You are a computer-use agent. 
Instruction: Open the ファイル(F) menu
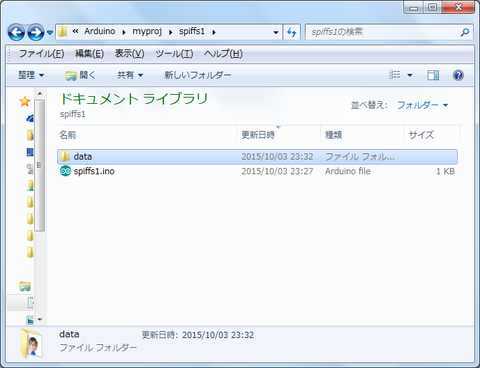41,54
